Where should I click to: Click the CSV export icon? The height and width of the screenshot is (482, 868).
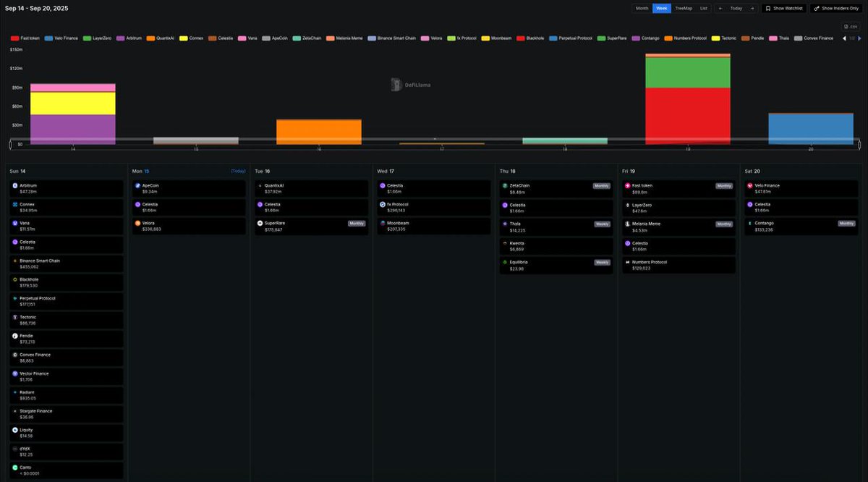[x=846, y=27]
